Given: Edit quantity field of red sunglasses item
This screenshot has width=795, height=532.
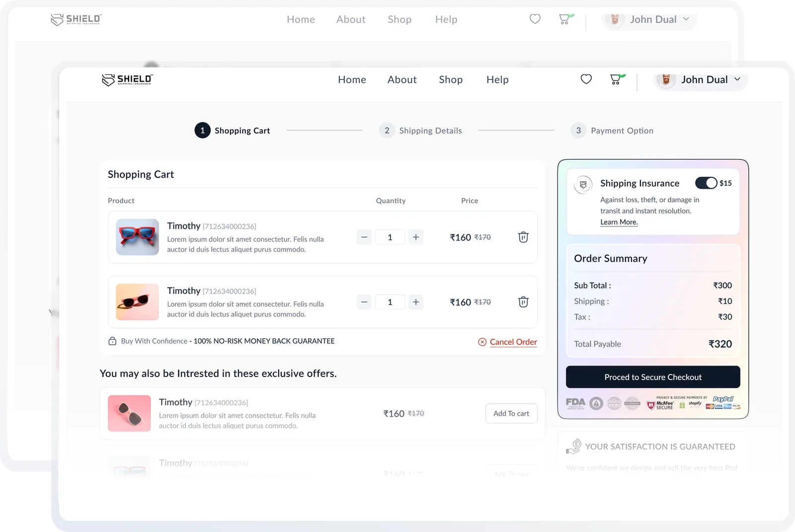Looking at the screenshot, I should pos(390,237).
